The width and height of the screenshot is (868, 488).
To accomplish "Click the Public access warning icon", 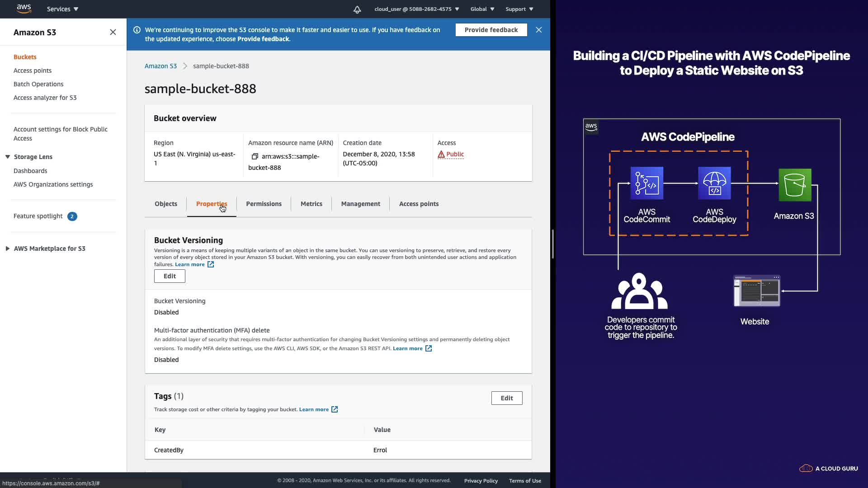I will (x=441, y=154).
